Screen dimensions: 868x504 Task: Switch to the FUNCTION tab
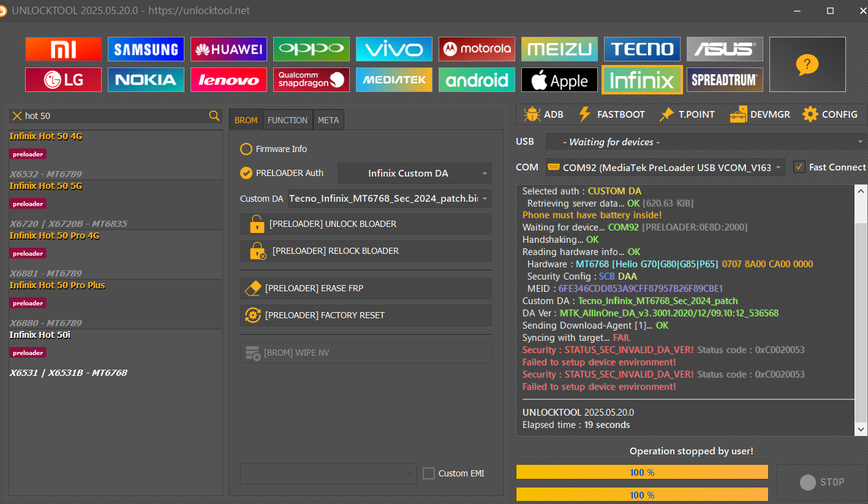click(288, 120)
